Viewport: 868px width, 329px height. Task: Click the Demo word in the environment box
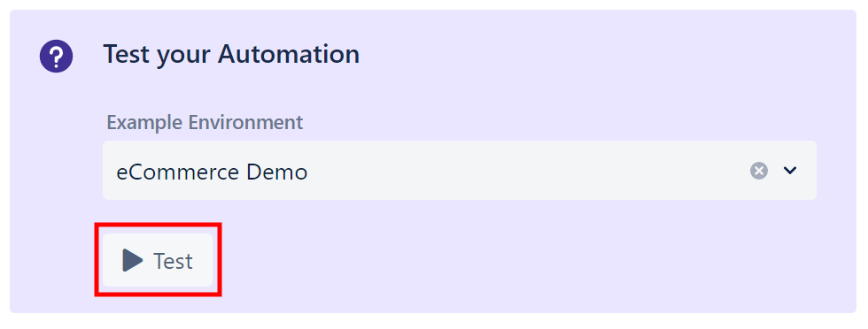(x=276, y=172)
